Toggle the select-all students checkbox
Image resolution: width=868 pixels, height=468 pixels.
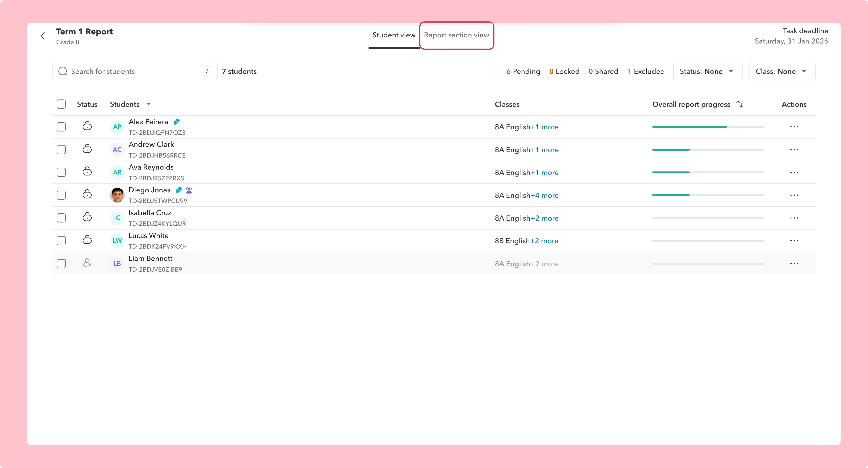(61, 104)
